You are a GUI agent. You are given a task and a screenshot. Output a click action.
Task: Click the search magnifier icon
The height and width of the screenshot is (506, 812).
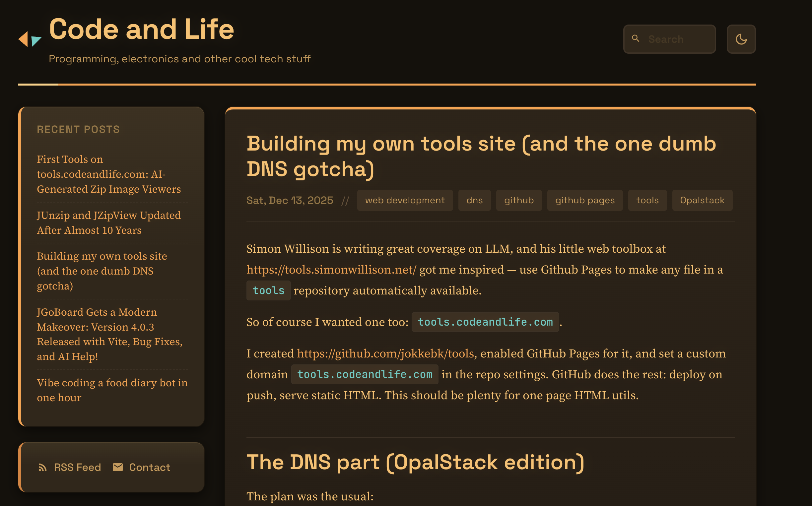[636, 38]
